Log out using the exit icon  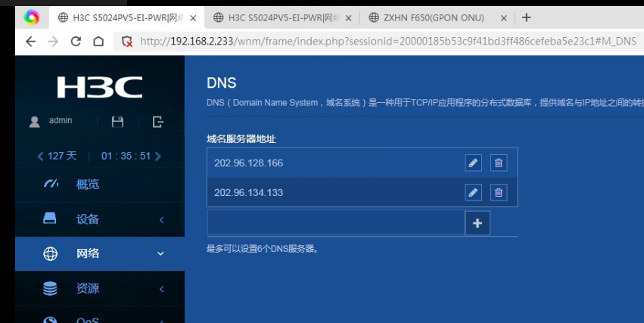pos(157,122)
